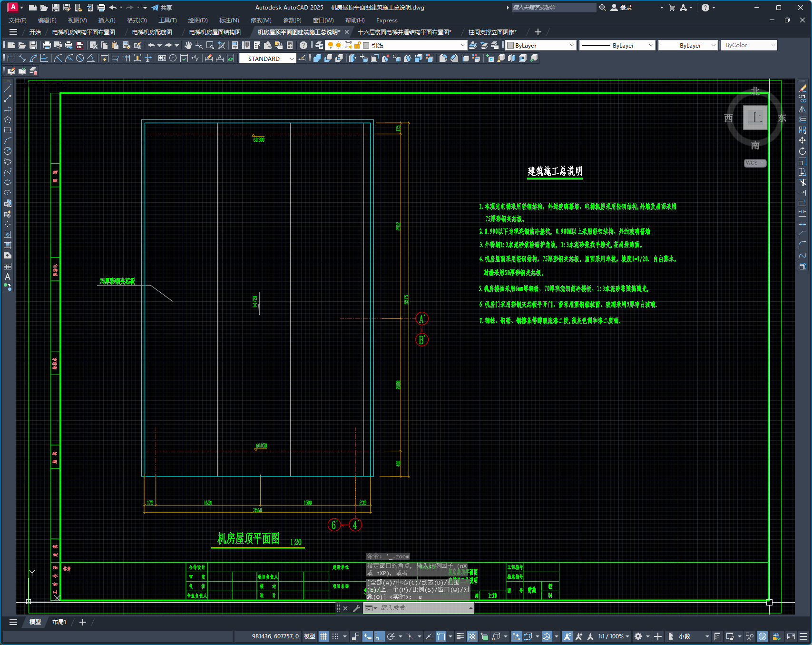Toggle Polar Tracking in the status bar

(x=391, y=636)
